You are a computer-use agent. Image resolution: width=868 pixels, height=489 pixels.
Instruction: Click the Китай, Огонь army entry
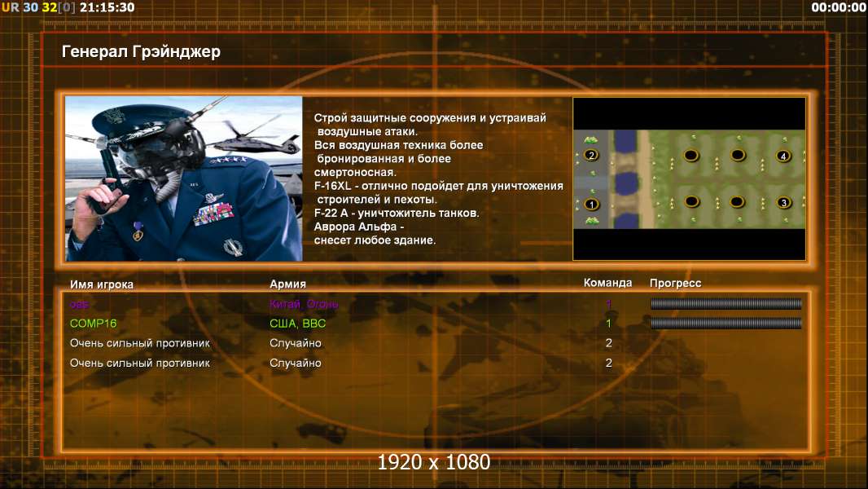304,304
